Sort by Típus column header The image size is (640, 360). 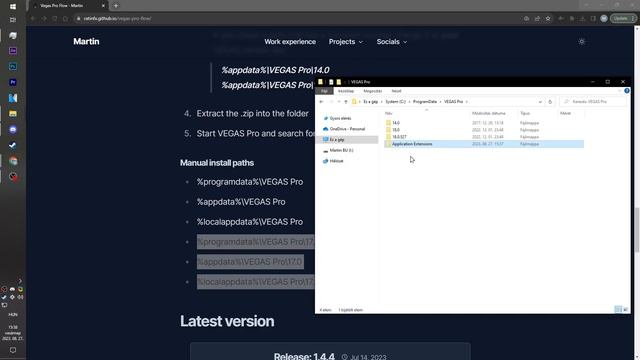pos(525,113)
